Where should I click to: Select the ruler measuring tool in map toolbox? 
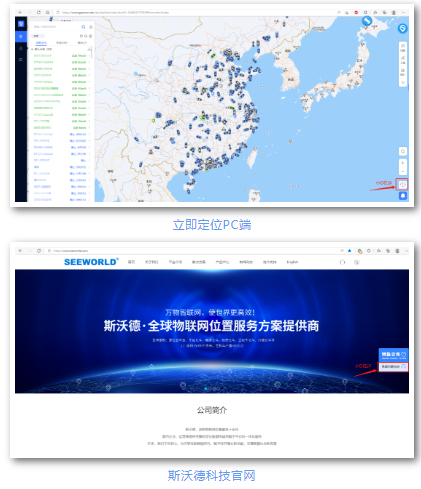(x=403, y=60)
